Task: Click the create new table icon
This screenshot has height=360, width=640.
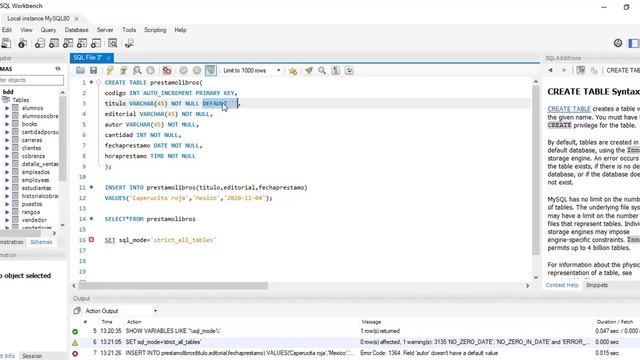Action: [x=54, y=43]
